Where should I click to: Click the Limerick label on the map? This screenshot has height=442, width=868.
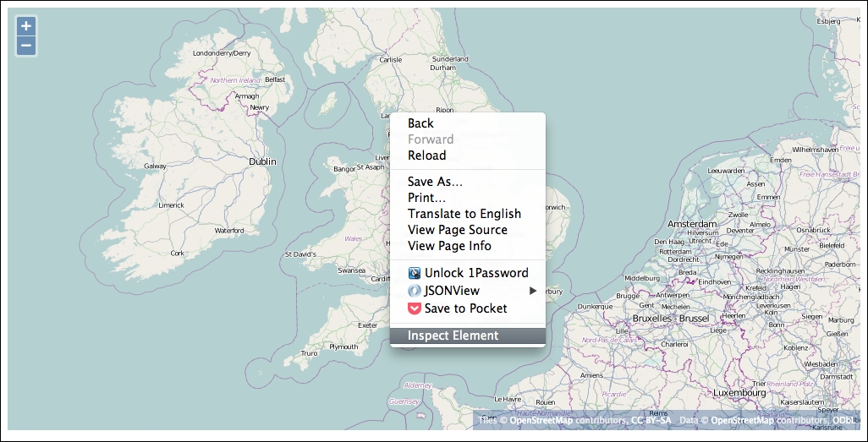pyautogui.click(x=171, y=205)
